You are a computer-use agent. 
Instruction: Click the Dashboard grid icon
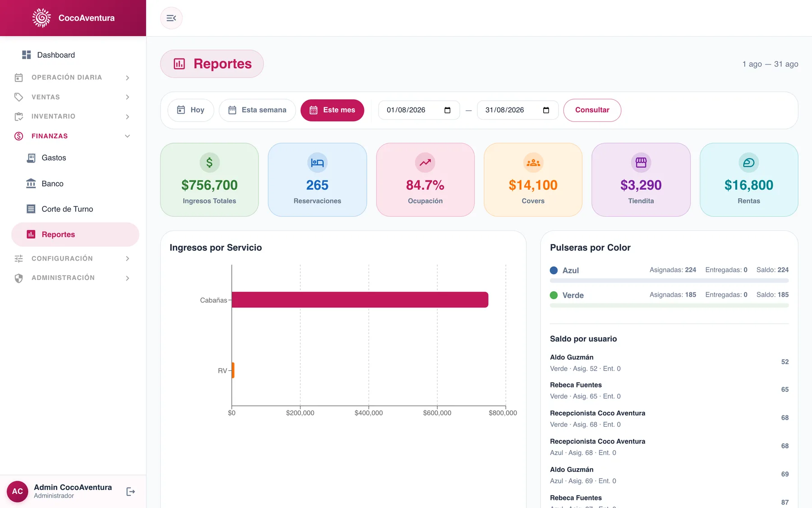pos(27,55)
